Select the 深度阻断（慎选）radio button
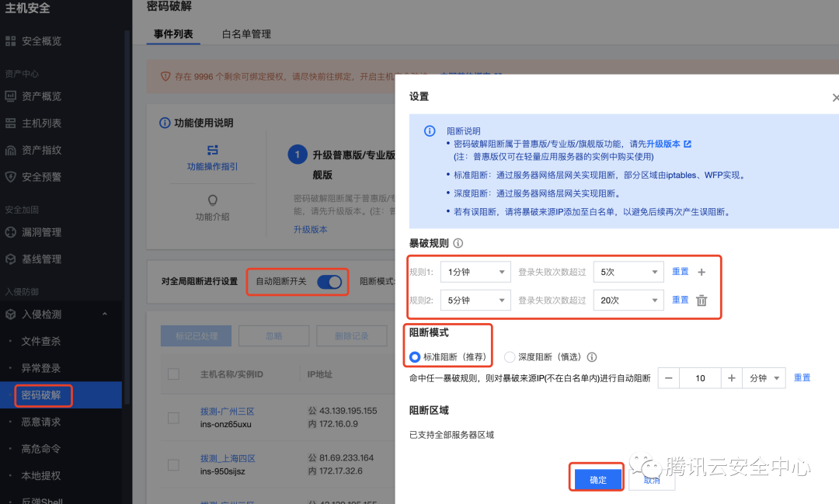The width and height of the screenshot is (839, 504). click(510, 357)
